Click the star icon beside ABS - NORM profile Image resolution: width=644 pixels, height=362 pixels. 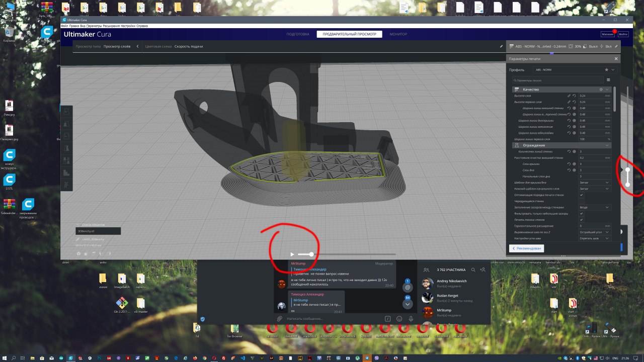607,70
